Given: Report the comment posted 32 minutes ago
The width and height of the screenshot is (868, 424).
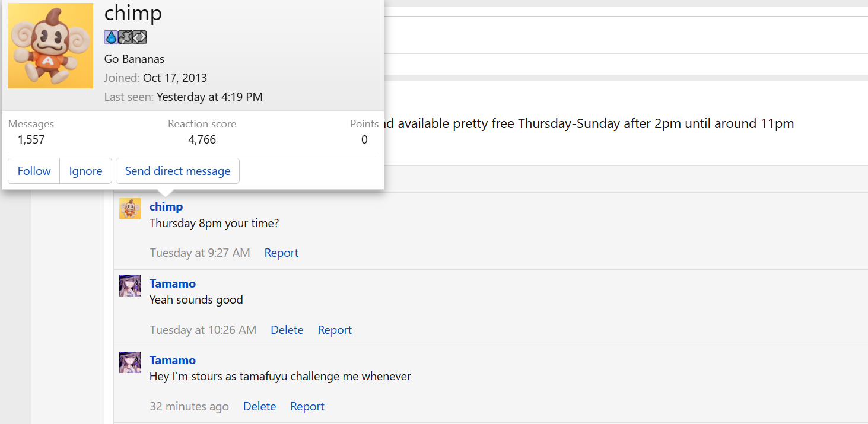Looking at the screenshot, I should pyautogui.click(x=307, y=406).
